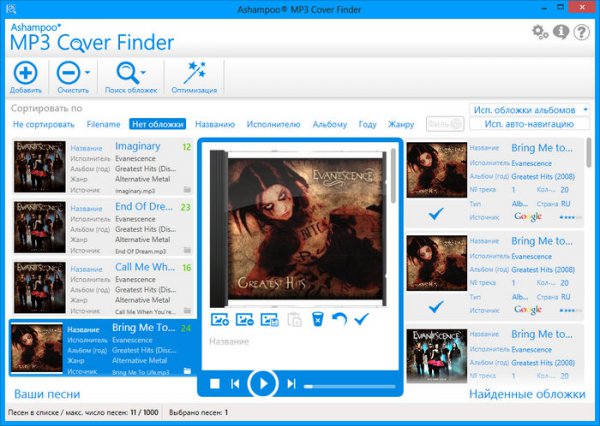Click the found covers list scrollbar
This screenshot has width=600, height=426.
[x=589, y=152]
